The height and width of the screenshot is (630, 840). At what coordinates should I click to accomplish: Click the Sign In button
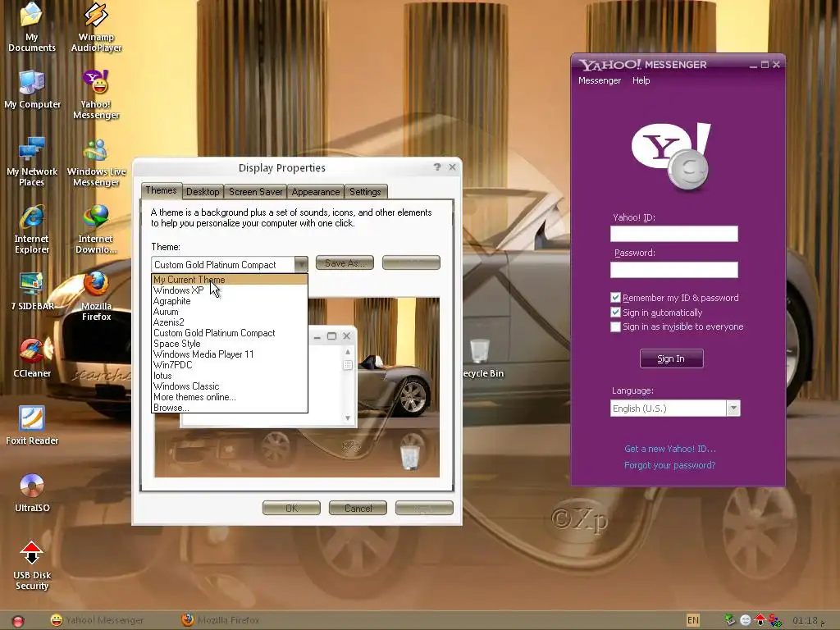click(671, 358)
